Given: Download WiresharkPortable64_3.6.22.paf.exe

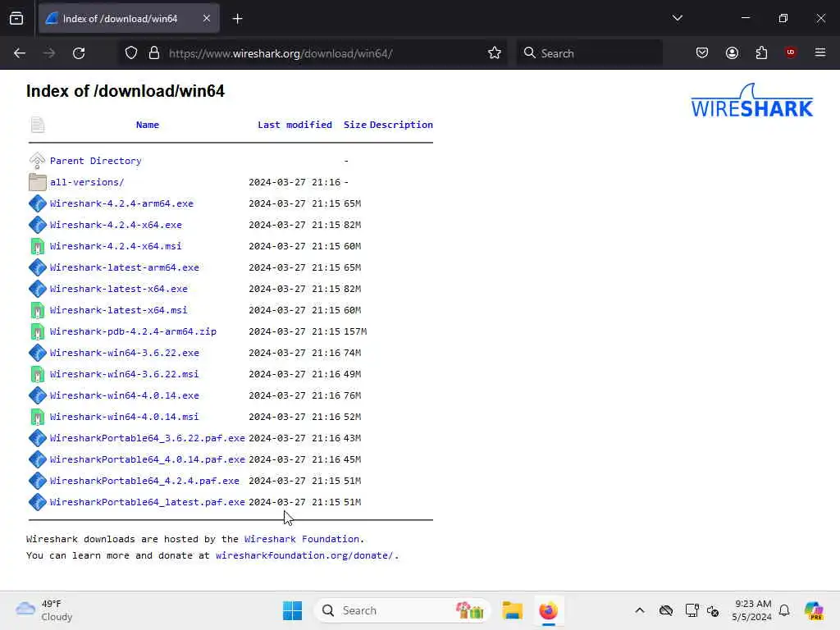Looking at the screenshot, I should pos(148,438).
